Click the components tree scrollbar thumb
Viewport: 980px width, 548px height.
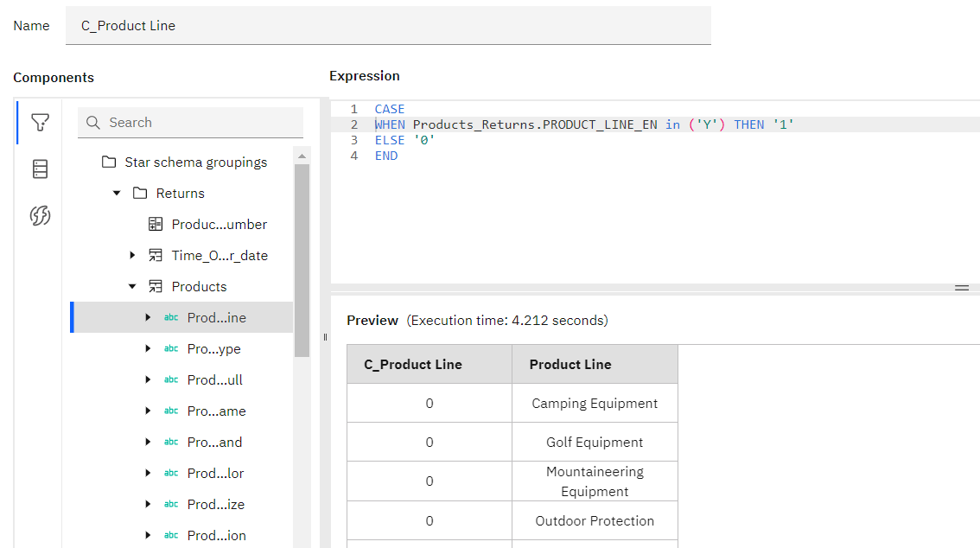(x=302, y=260)
